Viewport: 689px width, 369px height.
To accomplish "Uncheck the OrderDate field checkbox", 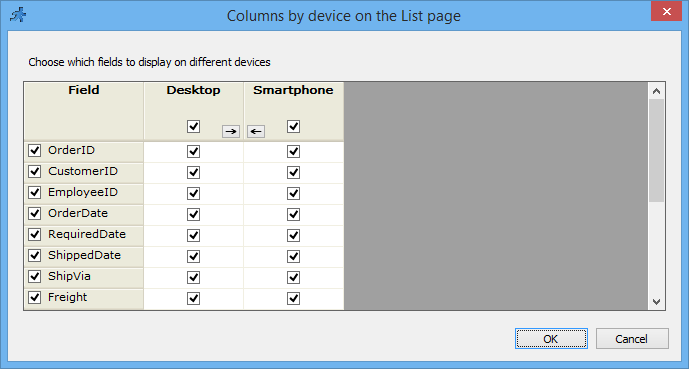I will tap(34, 213).
